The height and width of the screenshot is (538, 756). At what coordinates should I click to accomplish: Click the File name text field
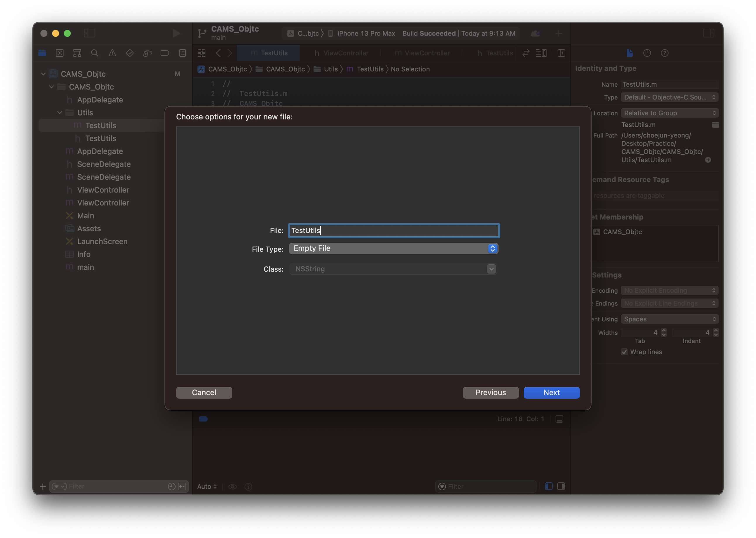tap(394, 231)
